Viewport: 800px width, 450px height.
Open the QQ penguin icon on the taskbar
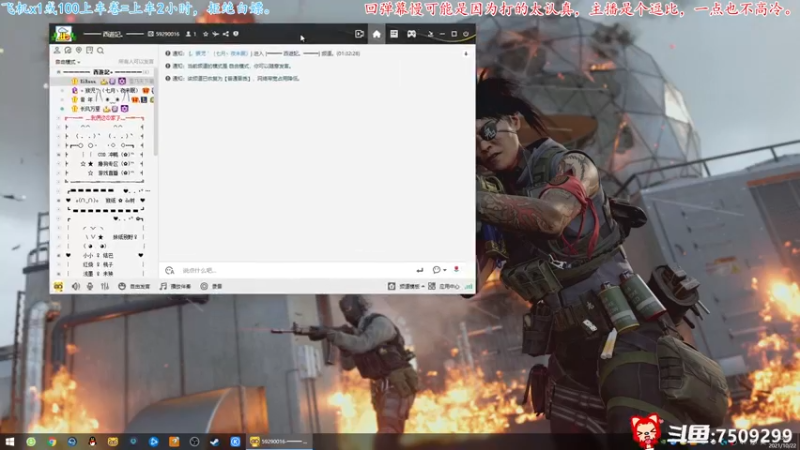(92, 441)
